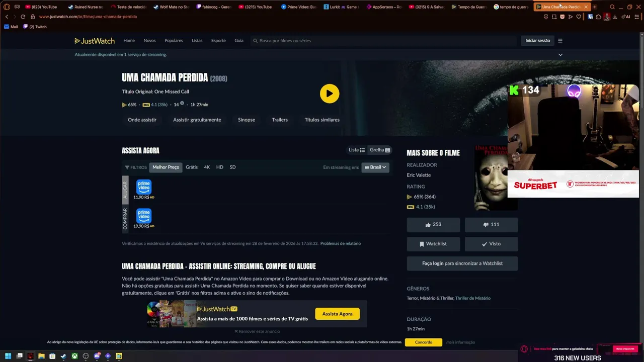Open the Esporte menu item
The width and height of the screenshot is (644, 362).
pos(218,41)
